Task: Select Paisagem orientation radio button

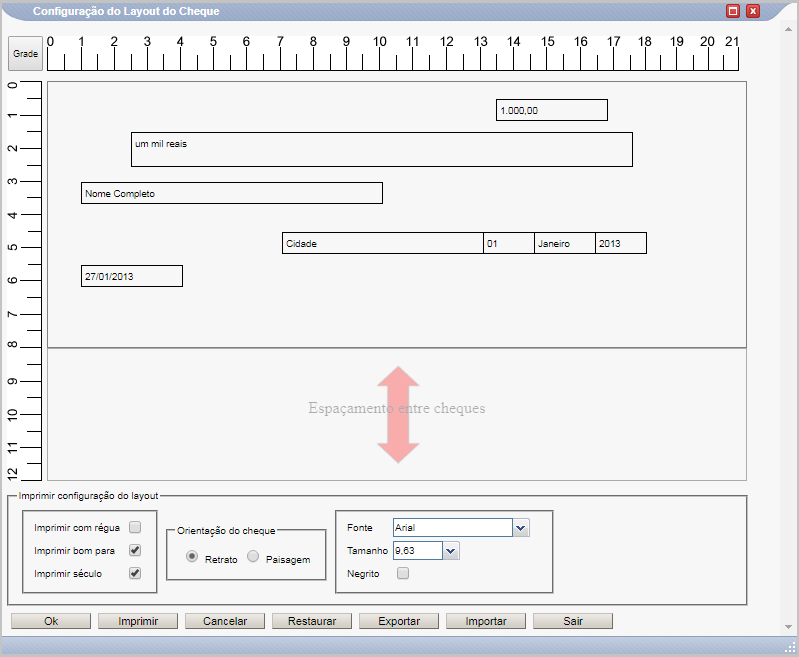Action: (253, 556)
